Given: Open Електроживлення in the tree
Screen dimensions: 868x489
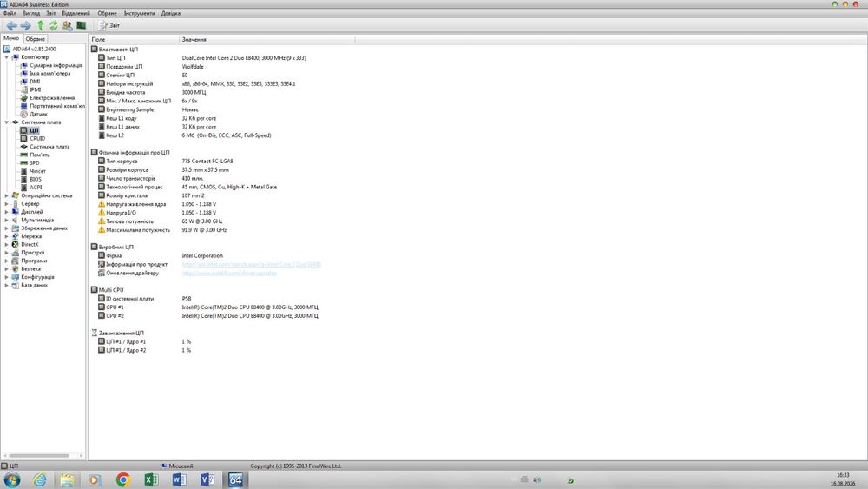Looking at the screenshot, I should click(51, 98).
